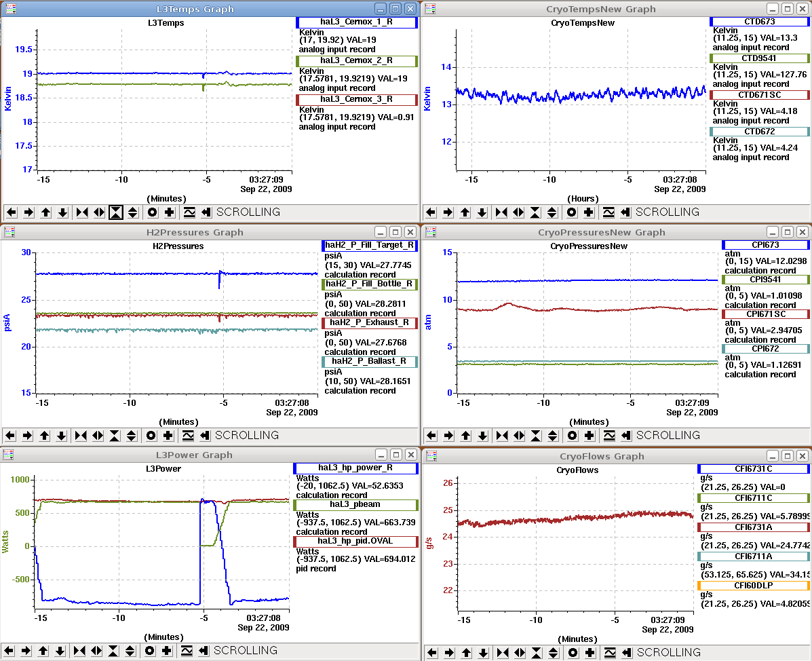Screen dimensions: 812x661
Task: Select the CTD672 curve legend
Action: click(x=760, y=132)
